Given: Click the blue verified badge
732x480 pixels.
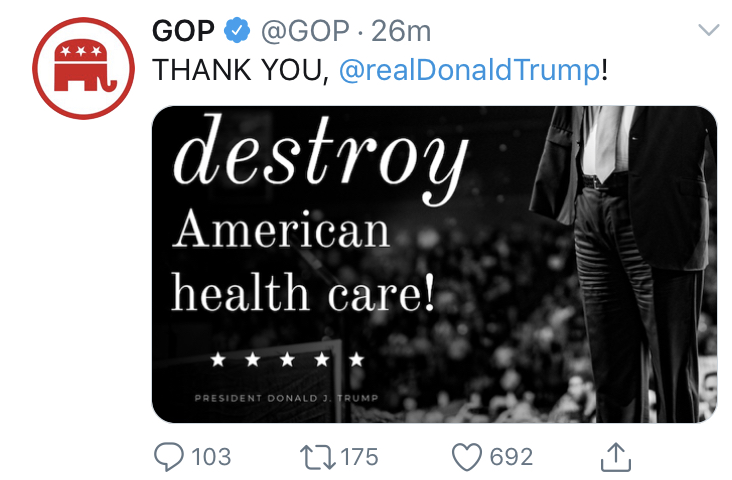Looking at the screenshot, I should coord(237,30).
